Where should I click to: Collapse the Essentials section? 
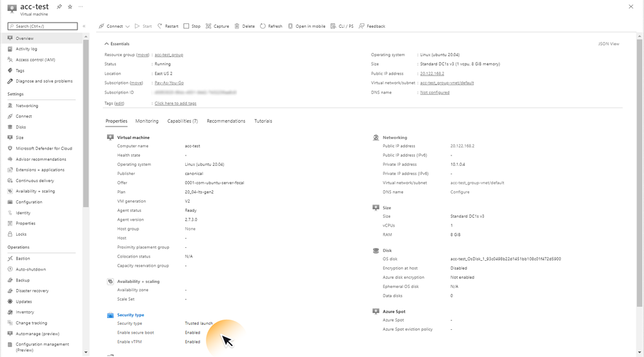117,43
